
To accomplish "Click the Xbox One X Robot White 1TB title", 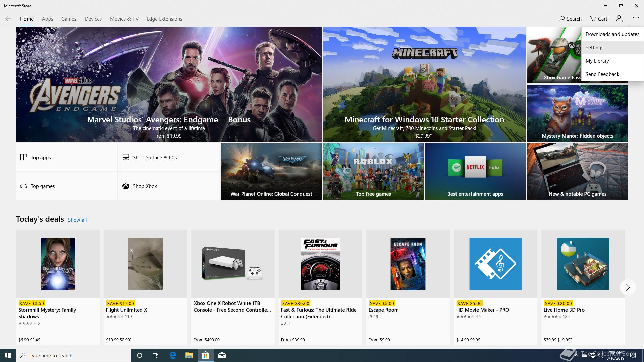I will 232,306.
